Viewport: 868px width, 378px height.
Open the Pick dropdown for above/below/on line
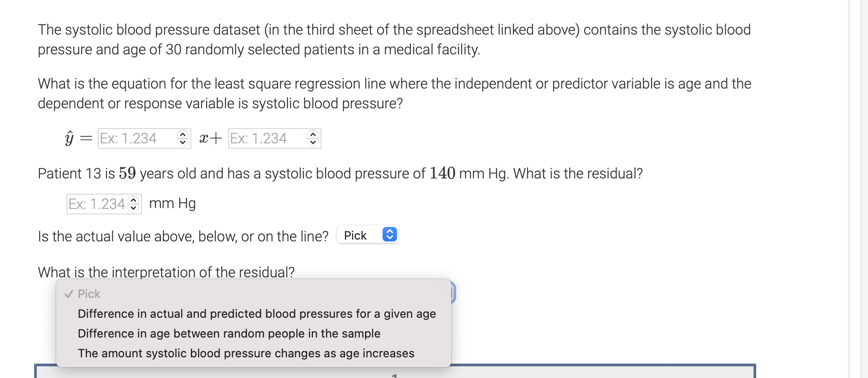pos(367,235)
